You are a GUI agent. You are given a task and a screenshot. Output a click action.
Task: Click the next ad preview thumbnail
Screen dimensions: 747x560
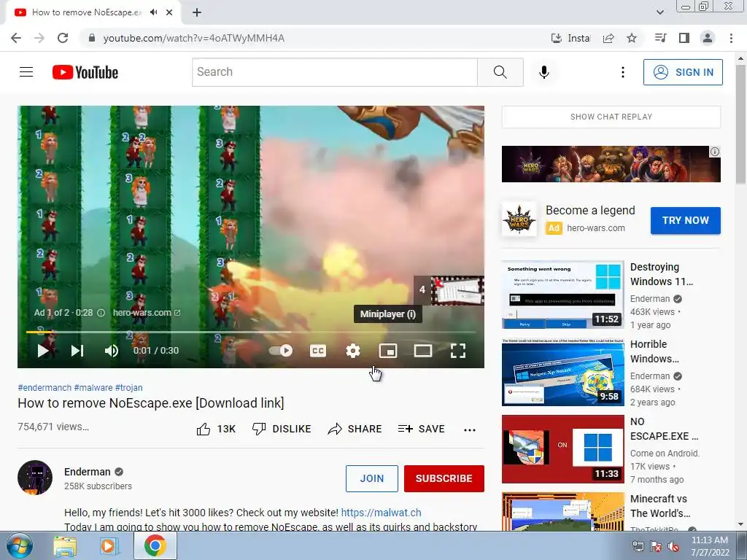point(457,290)
